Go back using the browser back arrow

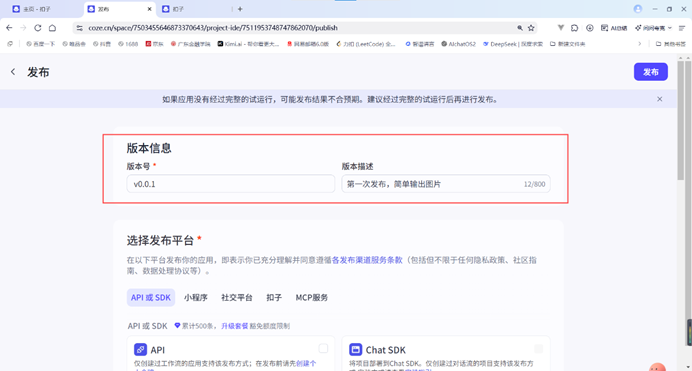click(9, 28)
